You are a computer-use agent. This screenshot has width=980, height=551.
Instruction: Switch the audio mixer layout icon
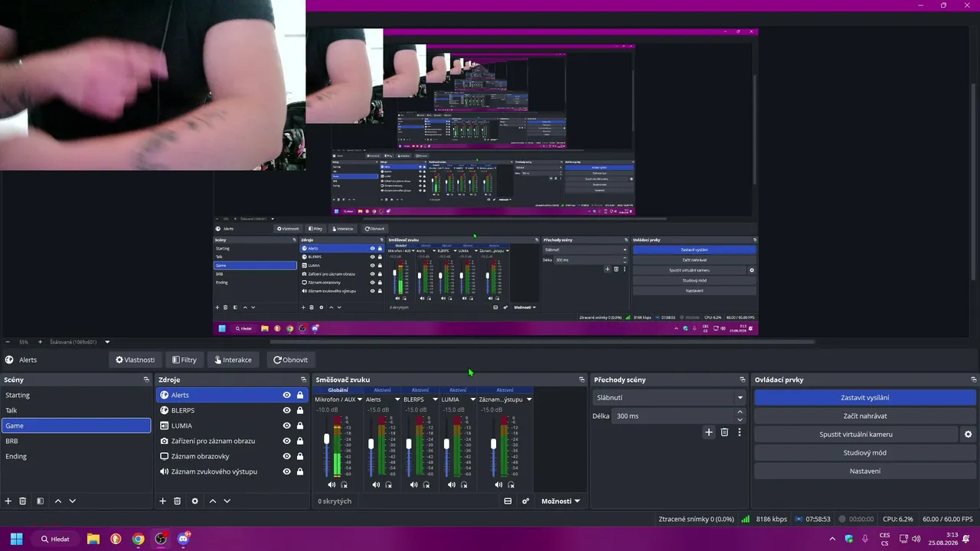point(508,501)
